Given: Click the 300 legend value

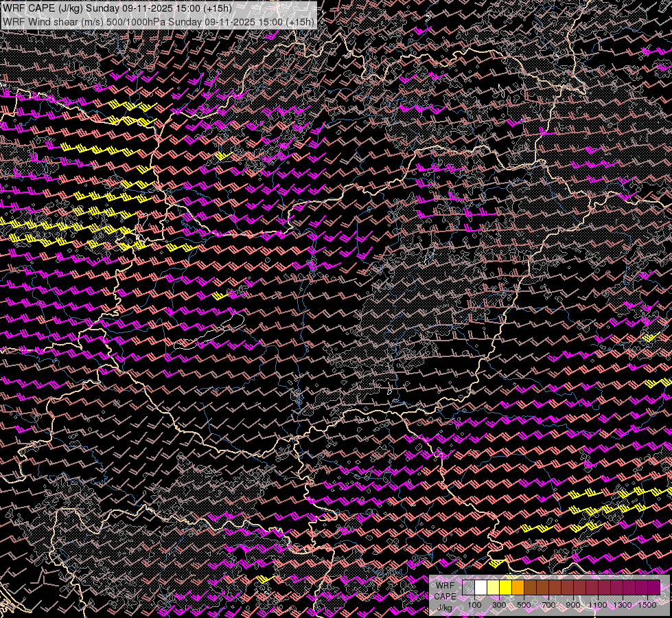Looking at the screenshot, I should tap(499, 605).
